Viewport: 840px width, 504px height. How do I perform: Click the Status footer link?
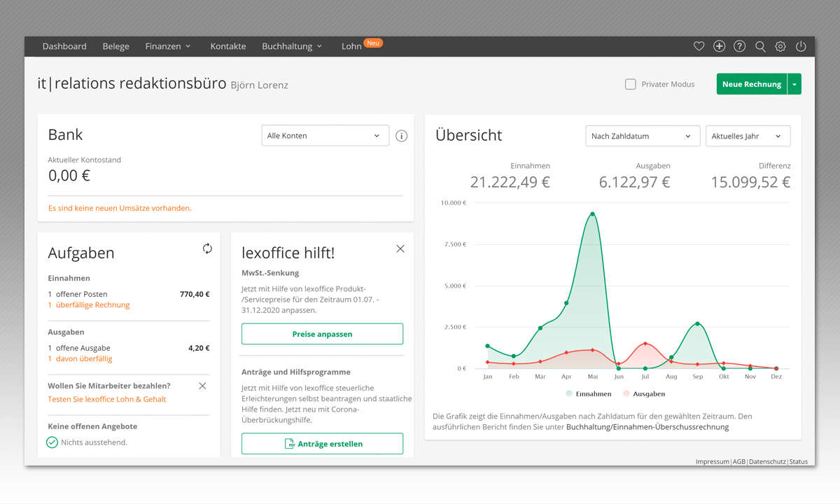tap(799, 462)
